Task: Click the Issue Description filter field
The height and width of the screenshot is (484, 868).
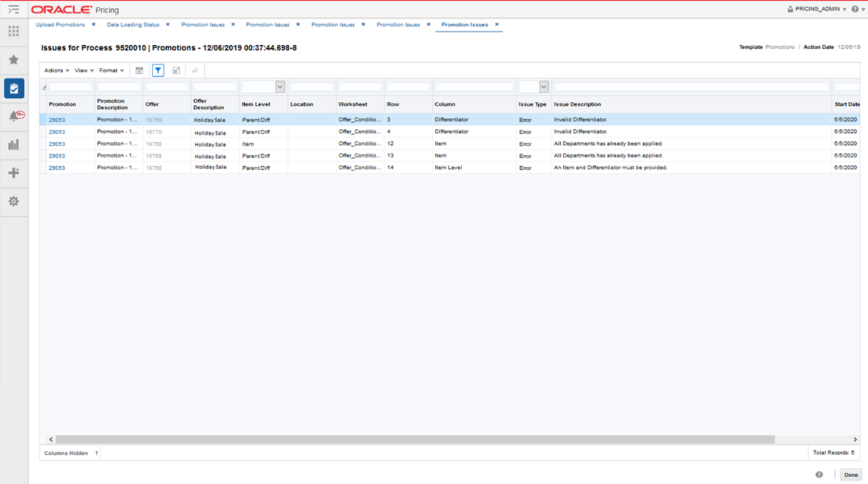Action: [x=691, y=87]
